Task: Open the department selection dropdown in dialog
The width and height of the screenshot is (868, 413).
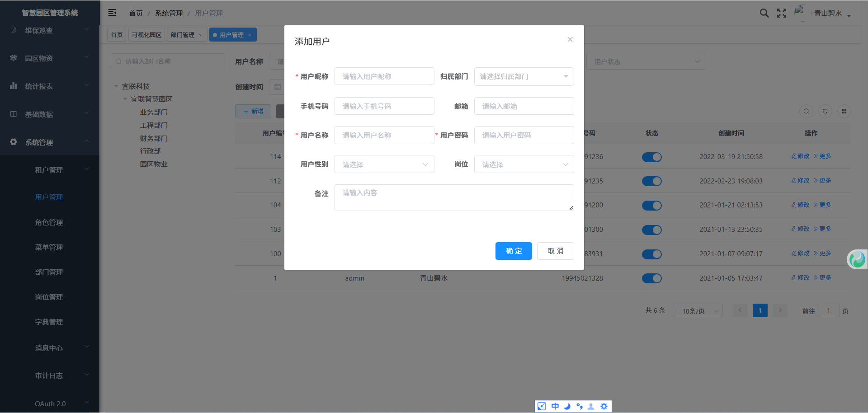Action: click(x=524, y=76)
